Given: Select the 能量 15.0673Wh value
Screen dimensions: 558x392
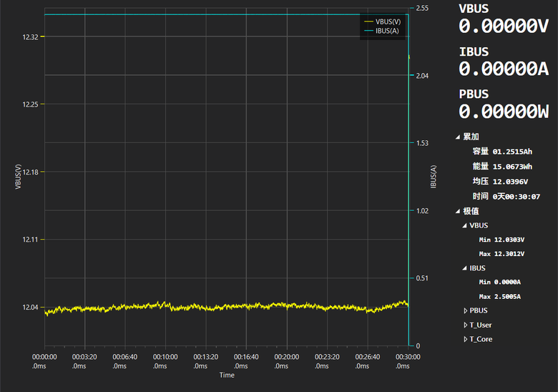Looking at the screenshot, I should click(512, 167).
